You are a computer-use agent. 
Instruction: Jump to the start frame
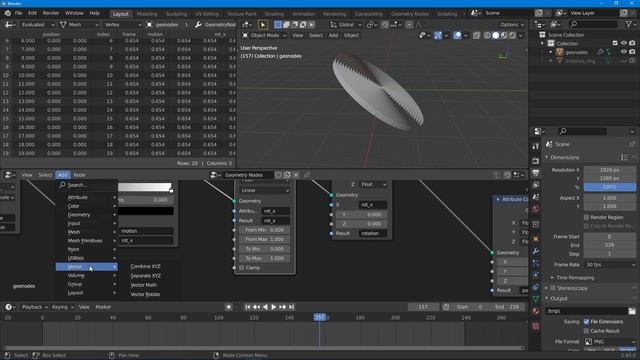(247, 307)
